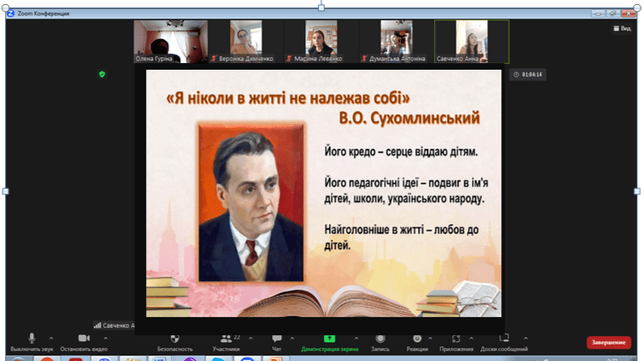The image size is (644, 361).
Task: Open the Реакции reactions icon
Action: coord(417,339)
